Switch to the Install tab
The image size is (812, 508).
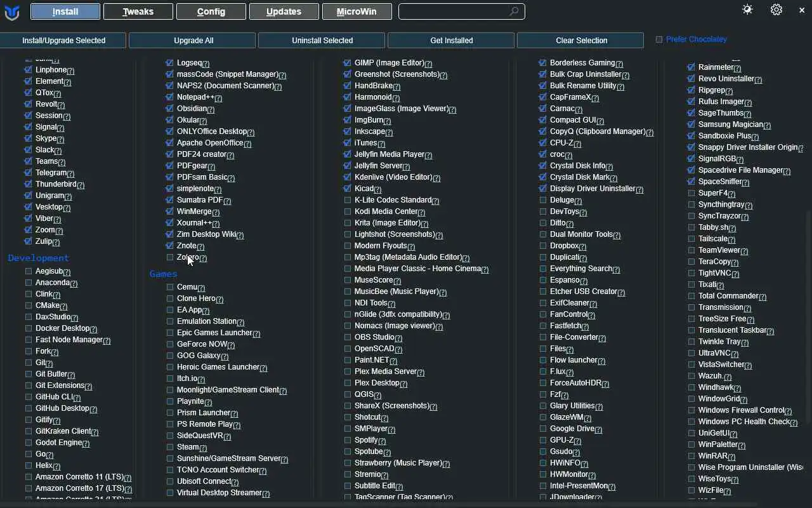[65, 11]
